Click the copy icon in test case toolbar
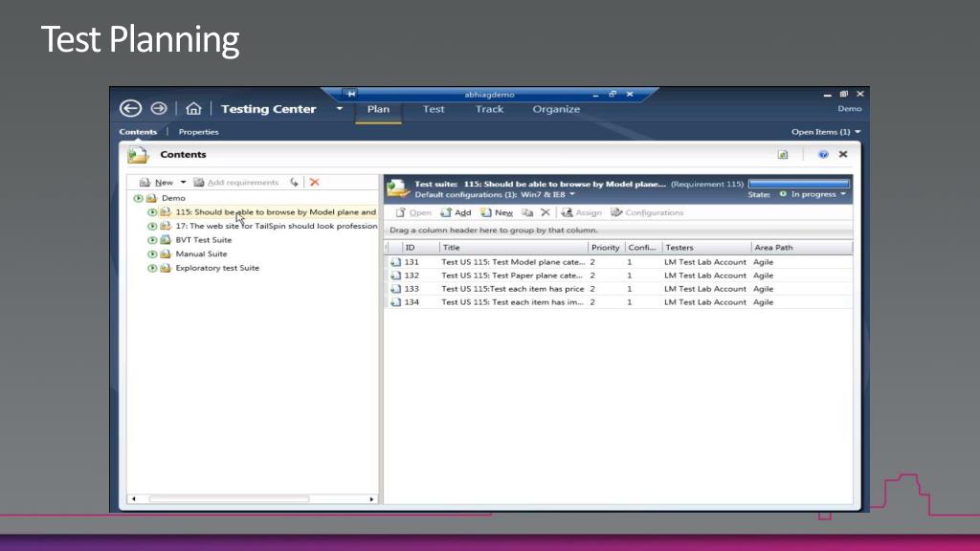This screenshot has height=551, width=980. click(x=527, y=213)
